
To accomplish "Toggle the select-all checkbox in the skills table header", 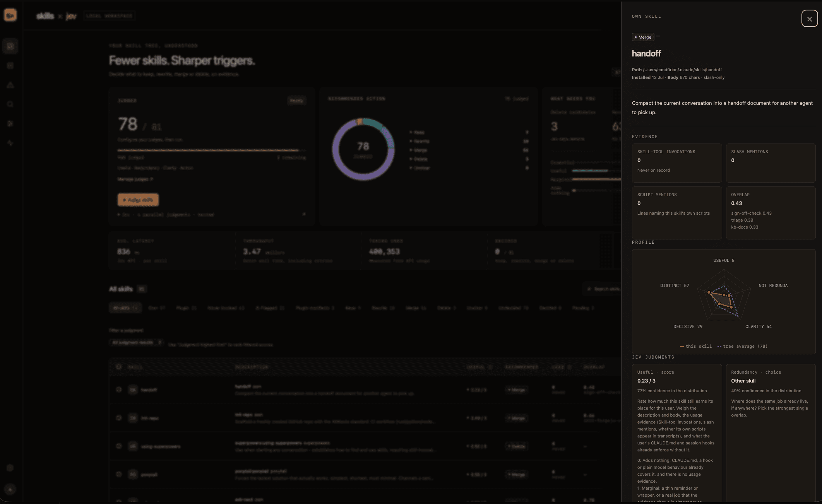I will (x=119, y=367).
